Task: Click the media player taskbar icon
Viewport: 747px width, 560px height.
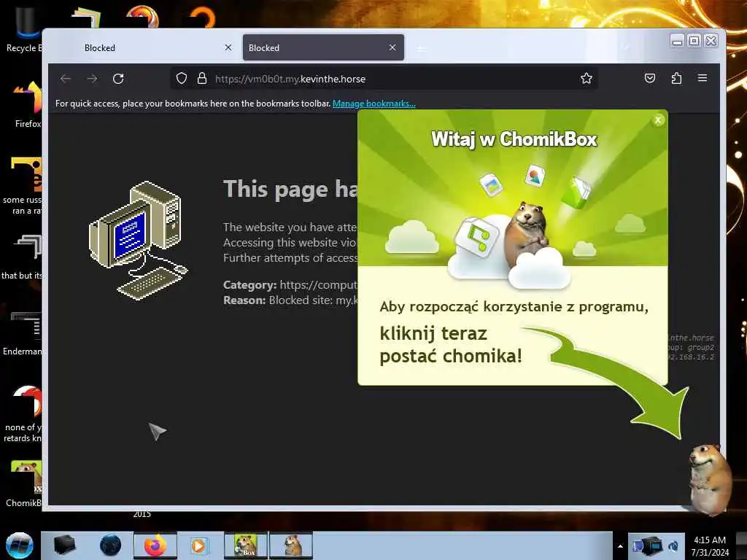Action: 199,545
